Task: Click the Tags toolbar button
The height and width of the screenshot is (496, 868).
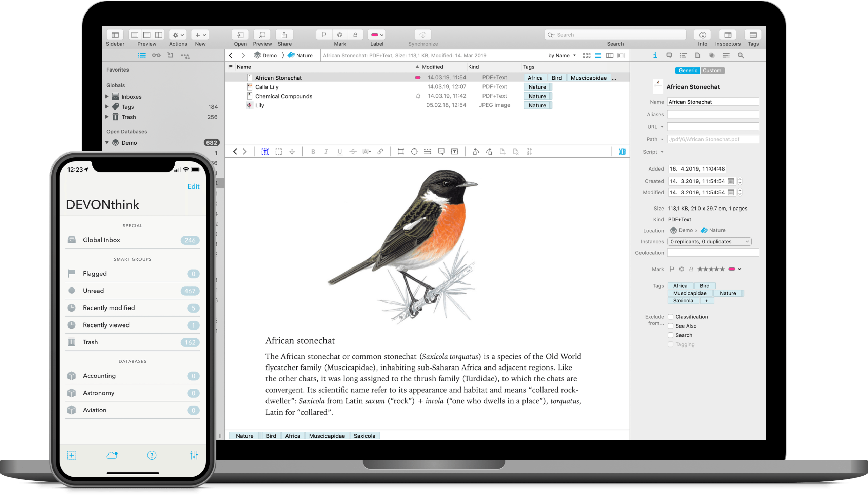Action: (x=753, y=35)
